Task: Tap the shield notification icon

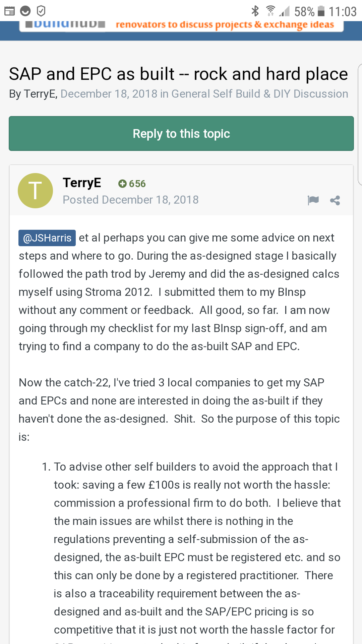Action: pyautogui.click(x=41, y=11)
